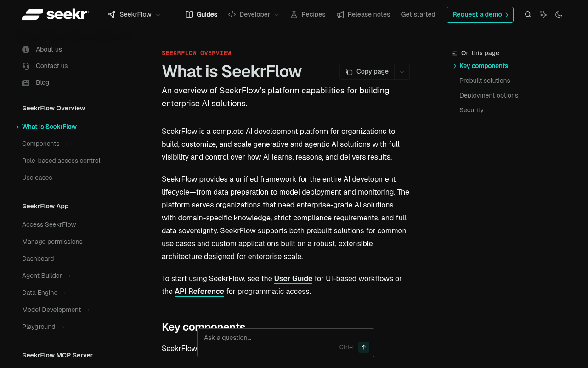Click the Guides book icon

click(189, 15)
